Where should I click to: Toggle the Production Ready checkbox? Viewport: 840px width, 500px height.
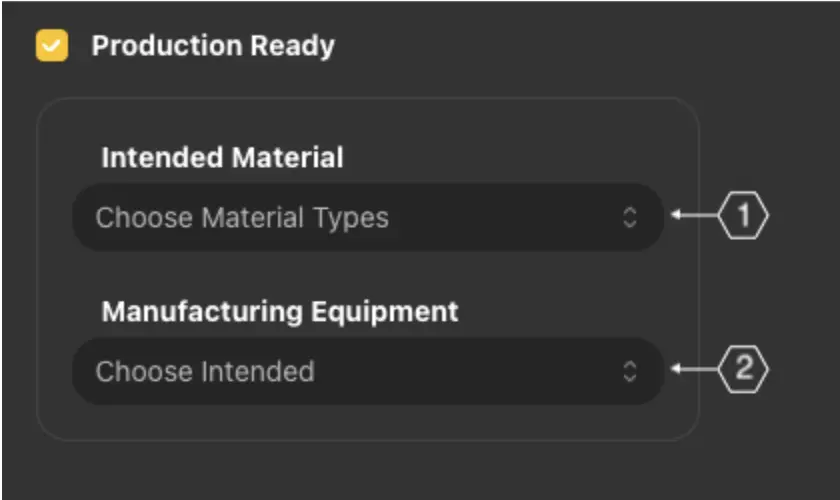(51, 46)
